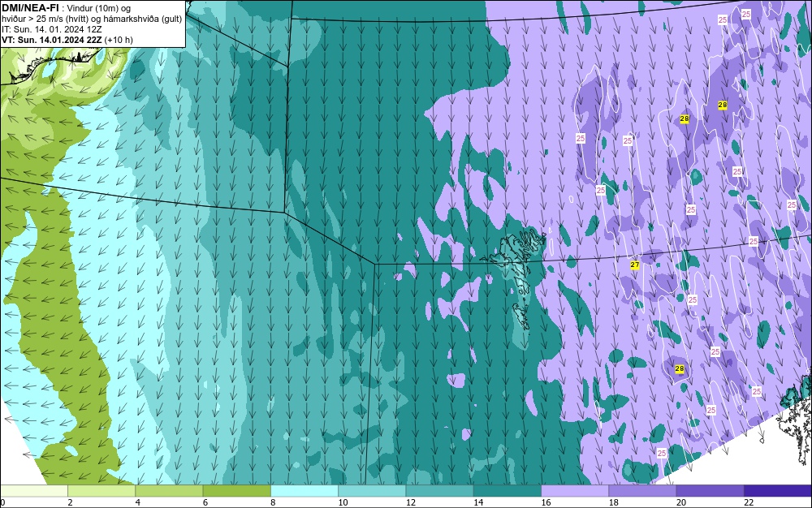Click legend scale number 12

pyautogui.click(x=411, y=502)
